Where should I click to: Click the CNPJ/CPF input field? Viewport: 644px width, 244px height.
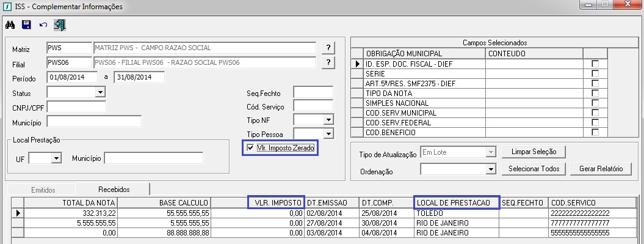pyautogui.click(x=76, y=107)
